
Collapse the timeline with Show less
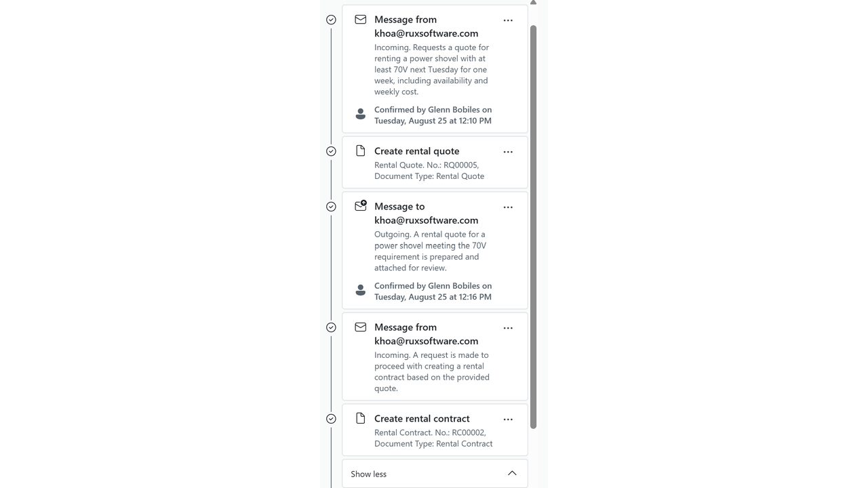[x=435, y=474]
